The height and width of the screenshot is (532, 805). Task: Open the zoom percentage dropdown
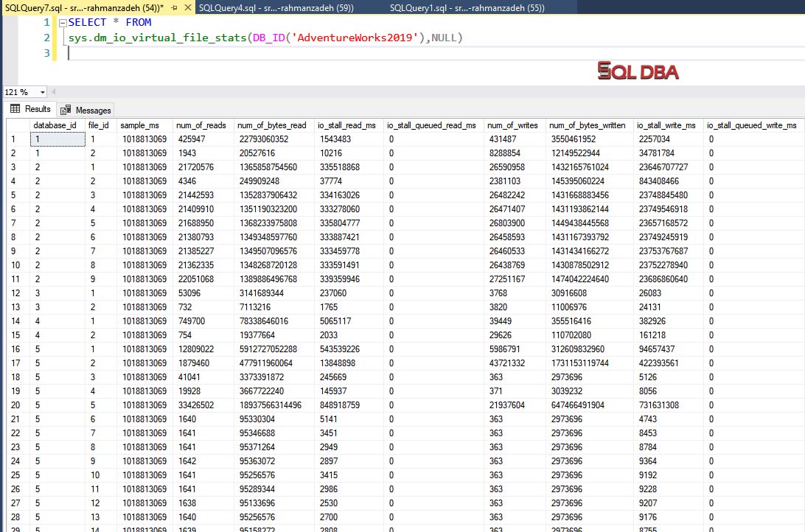pyautogui.click(x=44, y=92)
